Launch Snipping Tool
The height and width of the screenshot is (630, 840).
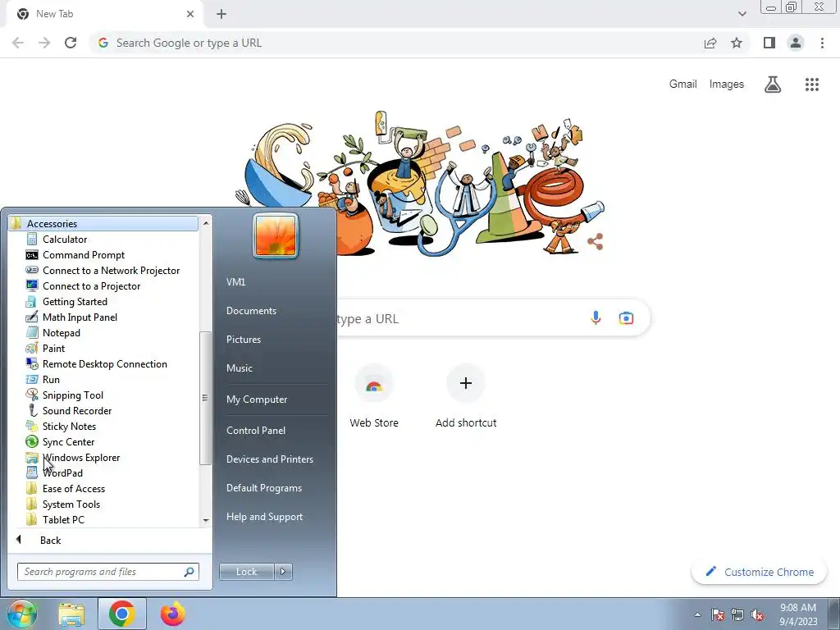coord(72,395)
